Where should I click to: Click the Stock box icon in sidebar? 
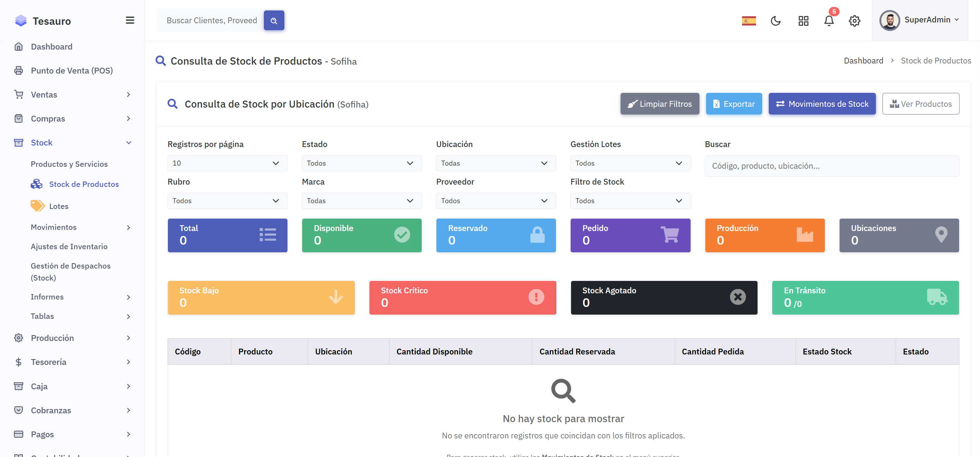point(19,143)
